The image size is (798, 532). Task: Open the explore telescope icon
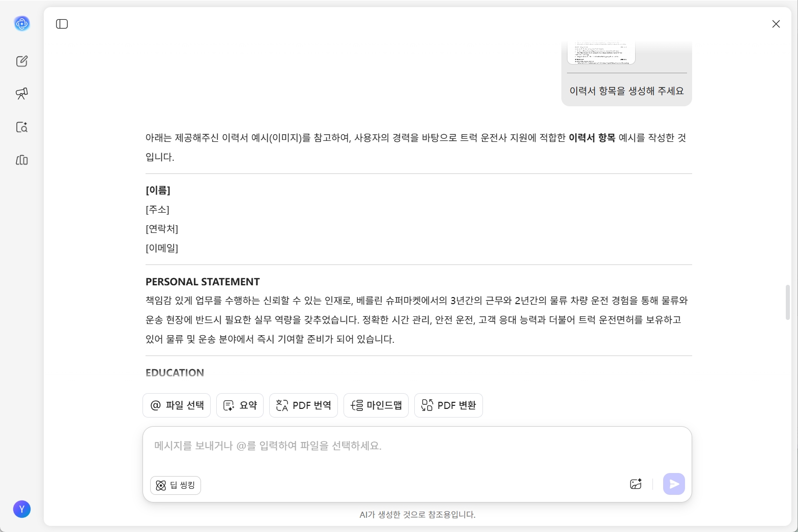click(x=22, y=94)
